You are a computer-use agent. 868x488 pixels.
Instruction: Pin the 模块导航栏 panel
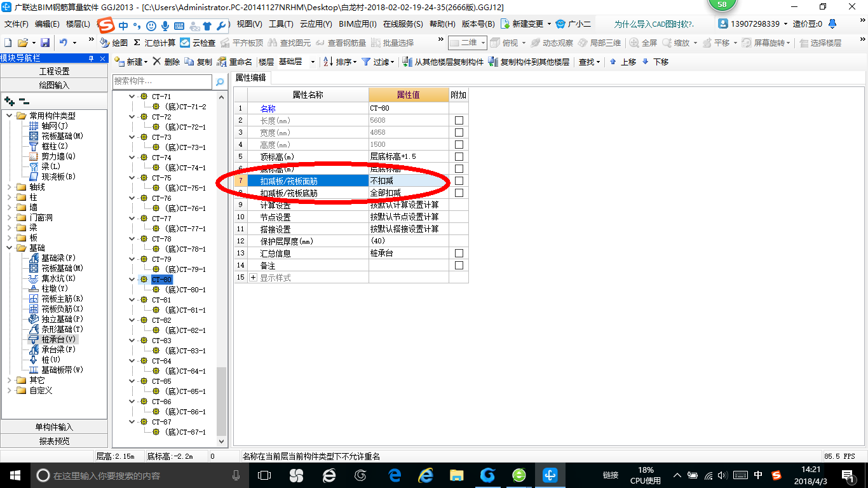point(91,58)
